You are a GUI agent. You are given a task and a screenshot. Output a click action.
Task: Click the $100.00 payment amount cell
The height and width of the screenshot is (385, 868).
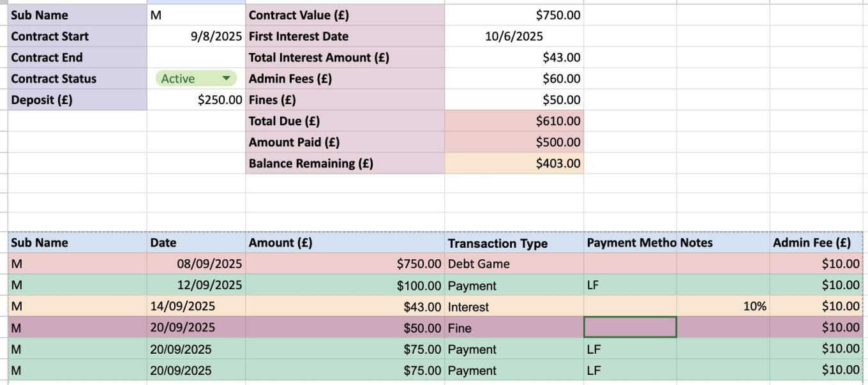[345, 285]
